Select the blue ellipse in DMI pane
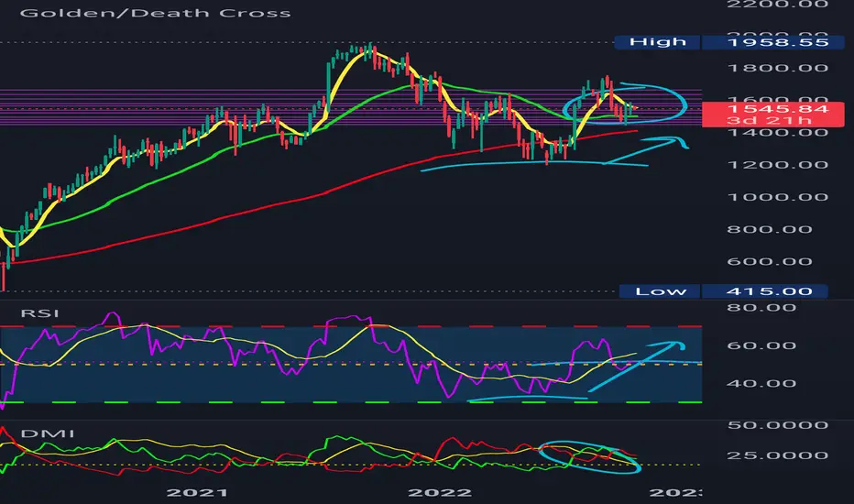 (590, 456)
